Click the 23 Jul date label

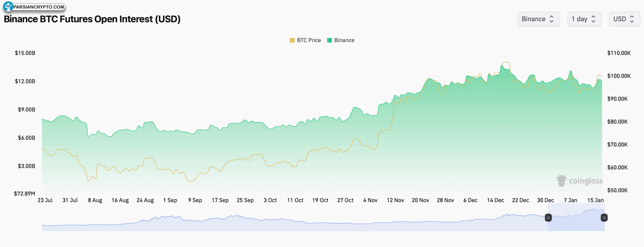45,200
